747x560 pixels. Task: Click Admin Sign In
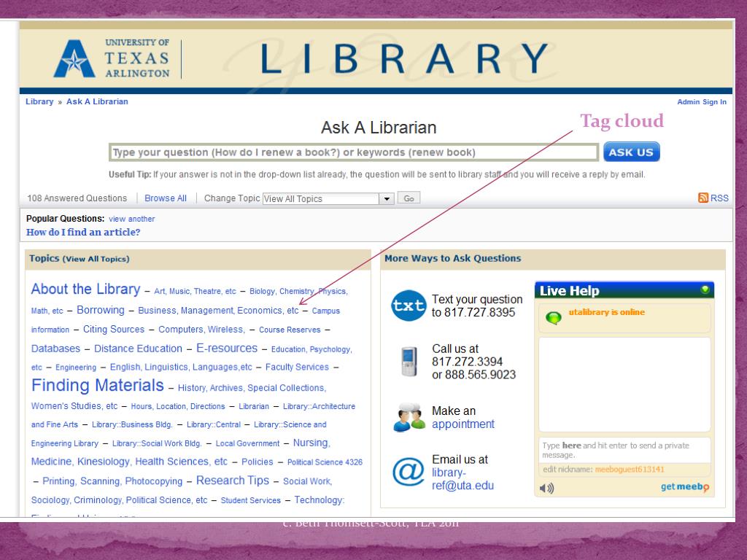[x=702, y=102]
